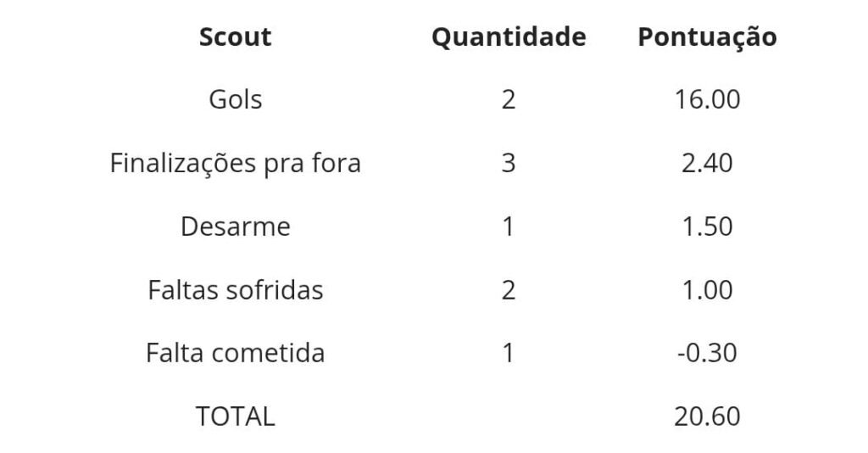Click the total score 20.60
The image size is (868, 453).
(x=707, y=416)
